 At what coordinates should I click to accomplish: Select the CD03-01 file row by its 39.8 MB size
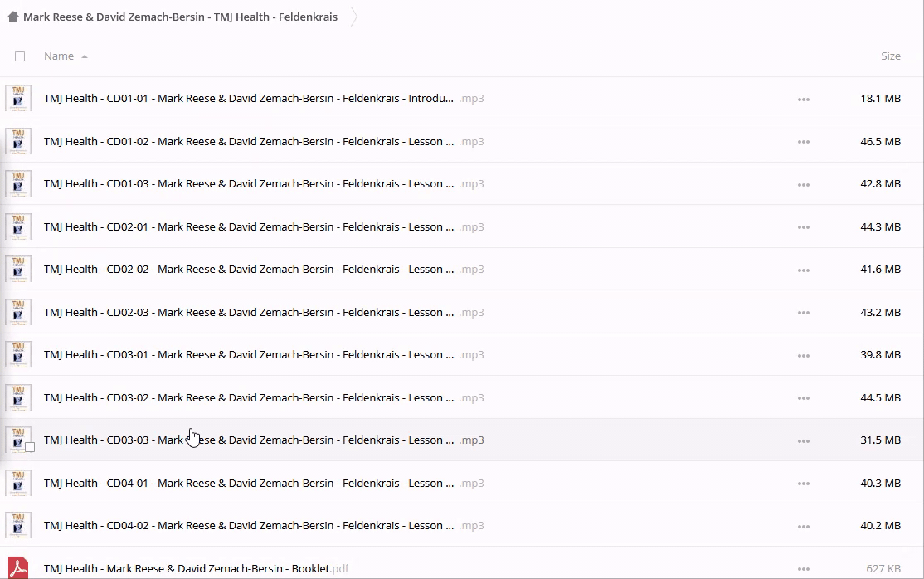[880, 355]
